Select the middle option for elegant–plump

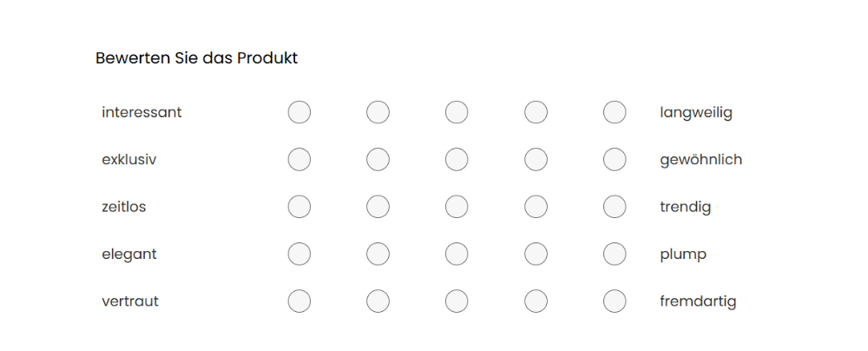[457, 255]
